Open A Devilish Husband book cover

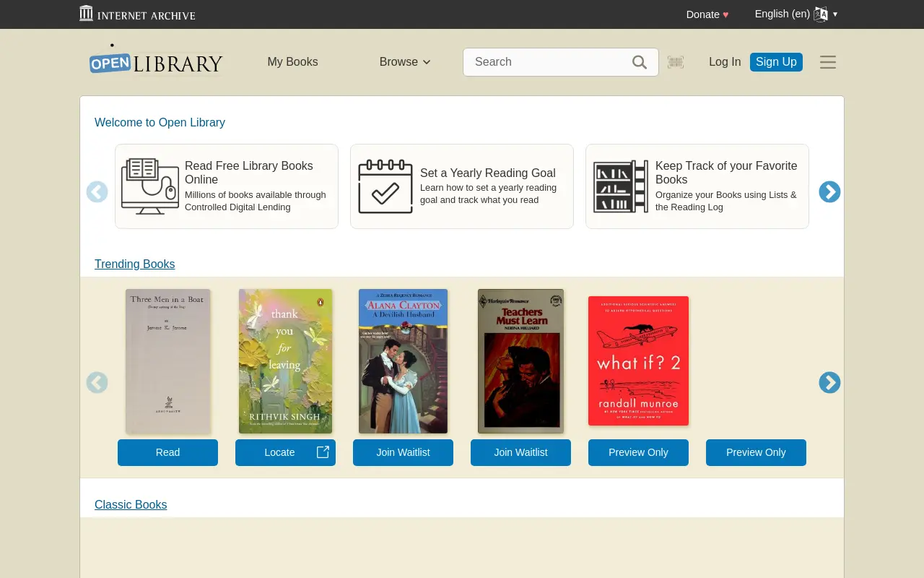[403, 361]
